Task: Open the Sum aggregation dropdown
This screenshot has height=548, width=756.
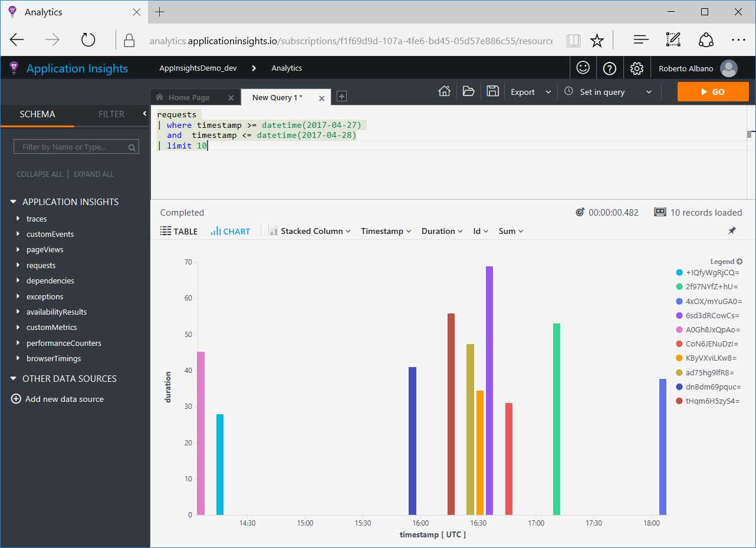Action: pyautogui.click(x=511, y=231)
